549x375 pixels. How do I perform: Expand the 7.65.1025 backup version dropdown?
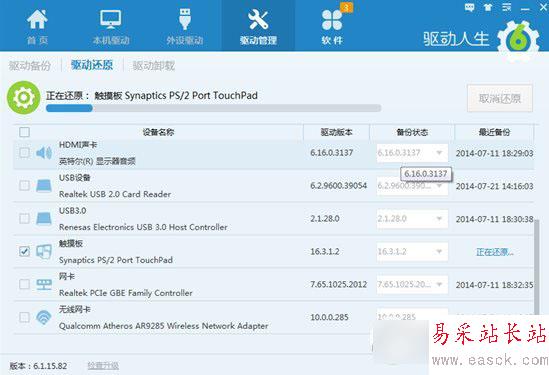pyautogui.click(x=412, y=284)
